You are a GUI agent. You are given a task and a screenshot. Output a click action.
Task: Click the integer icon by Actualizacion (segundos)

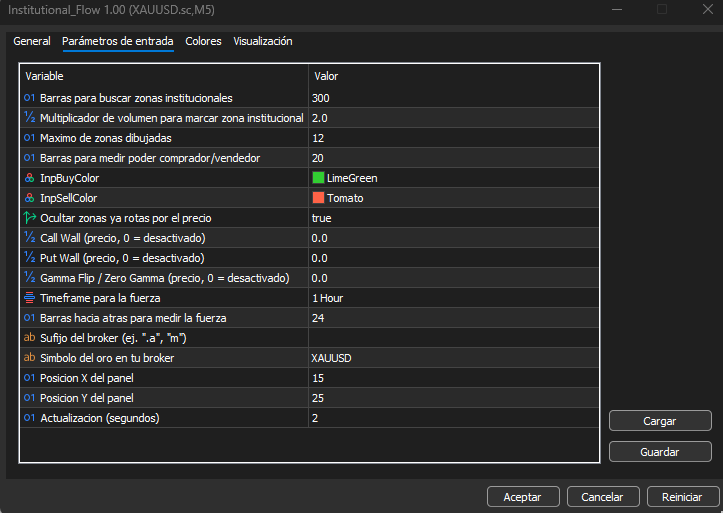point(30,418)
